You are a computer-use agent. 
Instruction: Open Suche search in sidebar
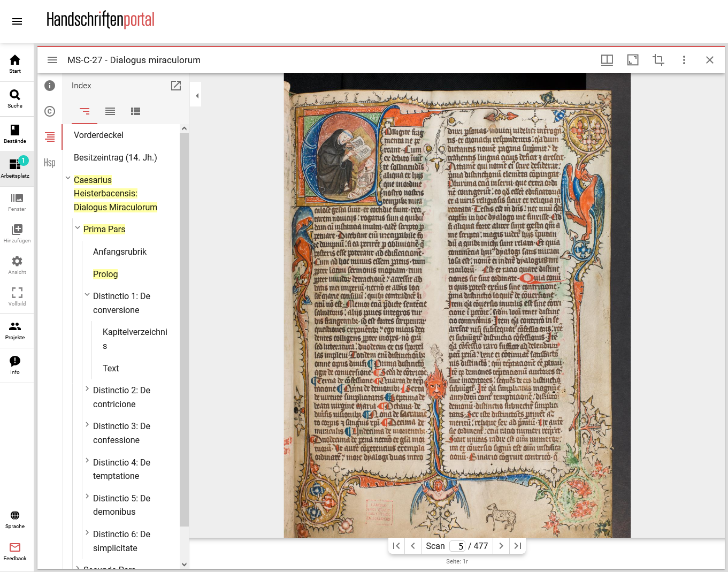[x=15, y=99]
